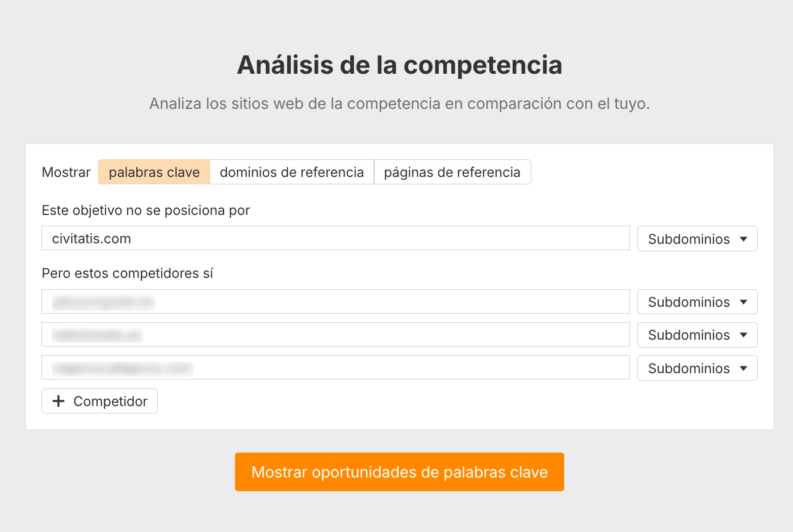793x532 pixels.
Task: Click the "Análisis de la competencia" heading
Action: [x=399, y=65]
